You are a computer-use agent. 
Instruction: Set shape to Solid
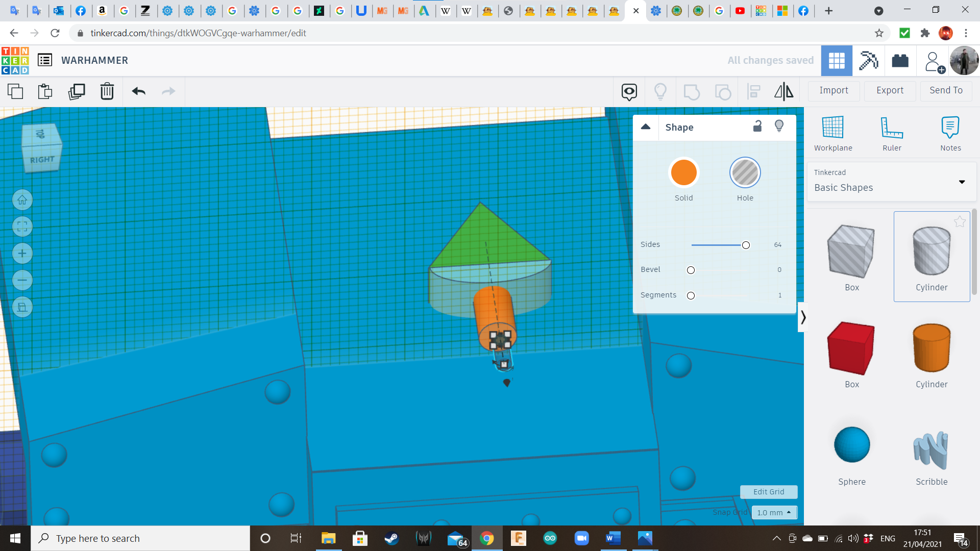[683, 172]
